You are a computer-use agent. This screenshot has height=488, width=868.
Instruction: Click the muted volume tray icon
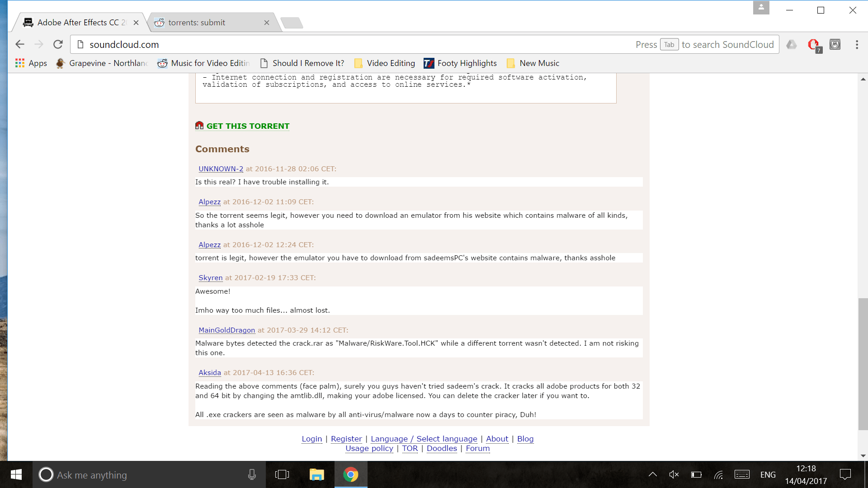coord(674,474)
